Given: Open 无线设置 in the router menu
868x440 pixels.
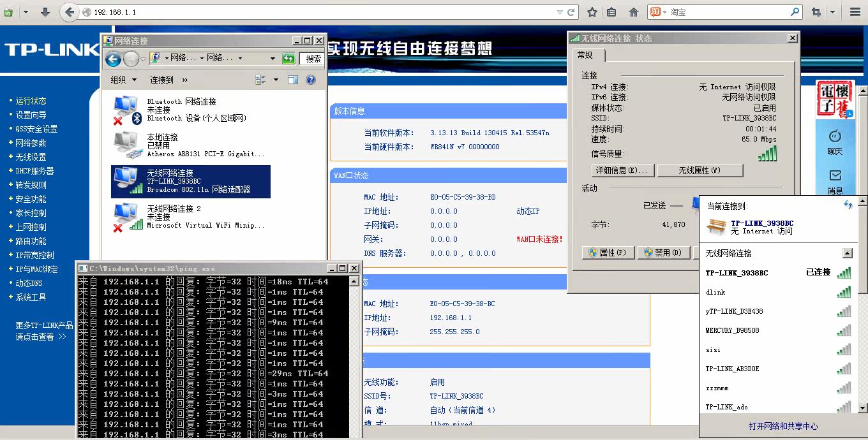Looking at the screenshot, I should pyautogui.click(x=31, y=157).
